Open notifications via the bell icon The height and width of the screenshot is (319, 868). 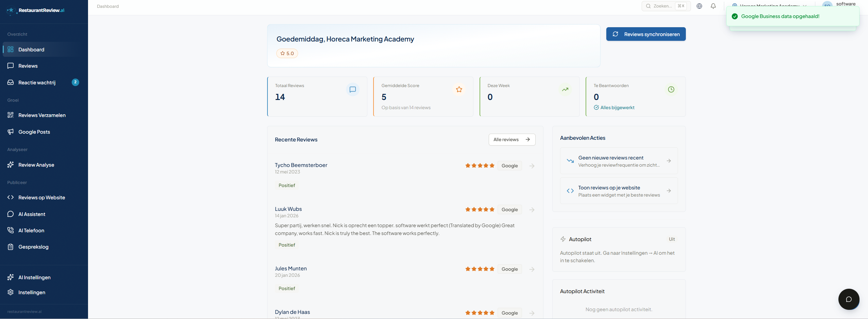(713, 6)
